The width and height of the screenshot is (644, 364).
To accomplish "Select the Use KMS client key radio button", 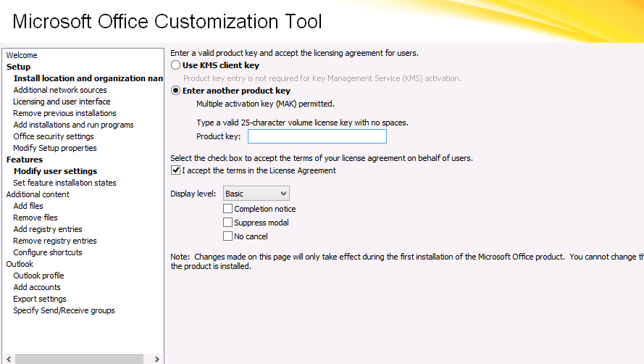I will click(x=176, y=65).
